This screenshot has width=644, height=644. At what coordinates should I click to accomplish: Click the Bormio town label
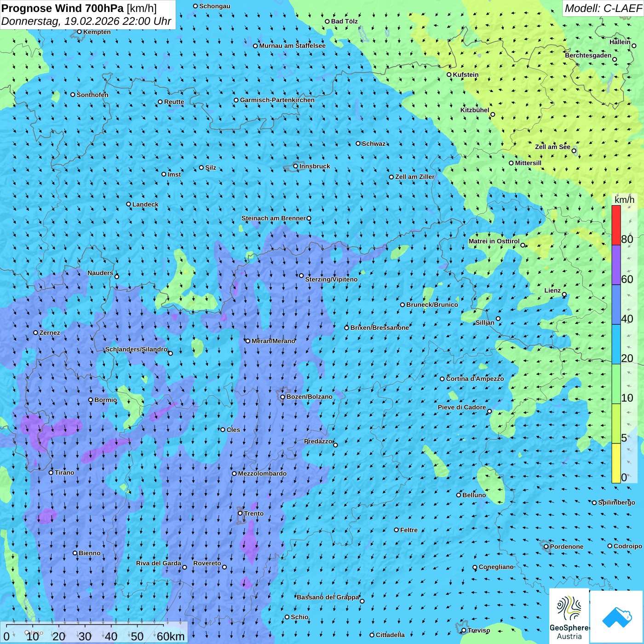point(105,400)
